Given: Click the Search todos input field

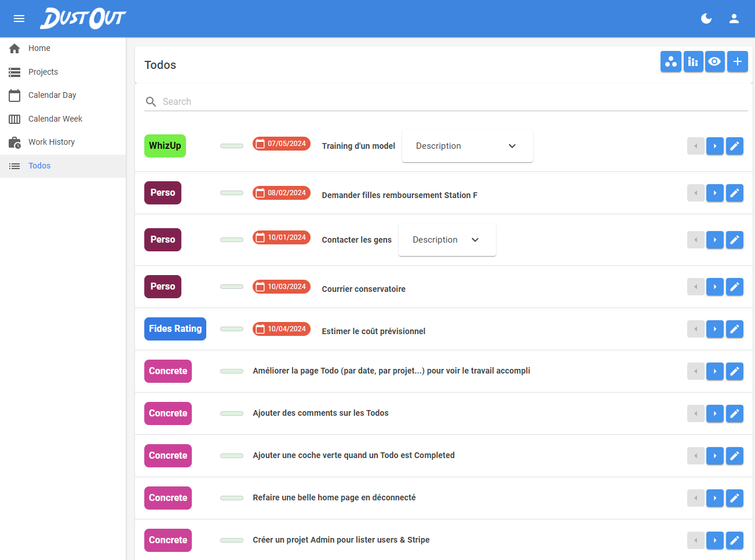Looking at the screenshot, I should pyautogui.click(x=452, y=101).
